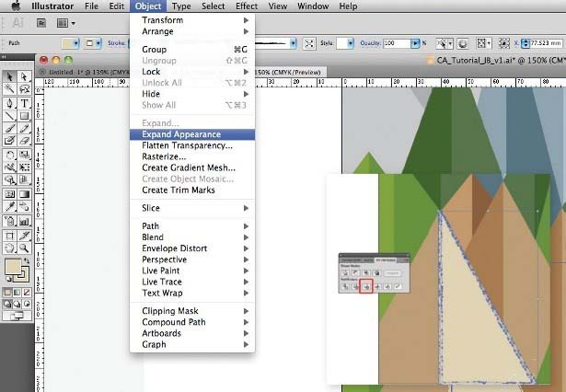The width and height of the screenshot is (566, 392).
Task: Open the Window menu in menu bar
Action: click(313, 6)
